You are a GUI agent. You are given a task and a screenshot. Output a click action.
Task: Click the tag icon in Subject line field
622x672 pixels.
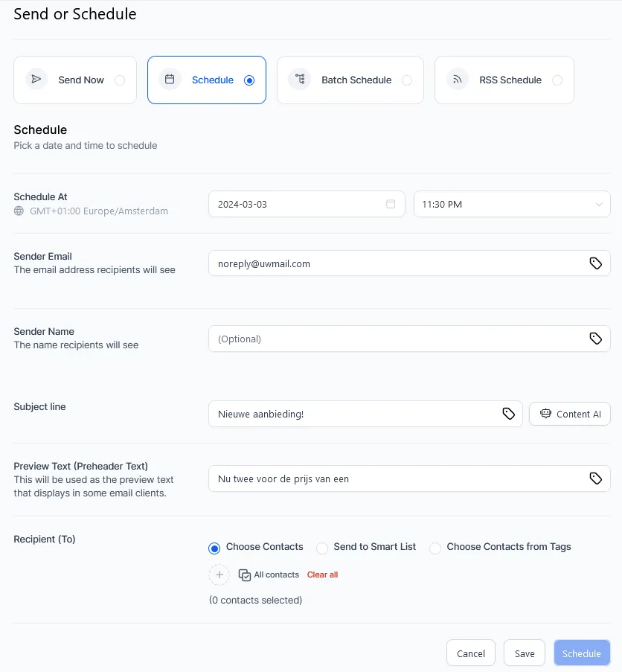(508, 414)
